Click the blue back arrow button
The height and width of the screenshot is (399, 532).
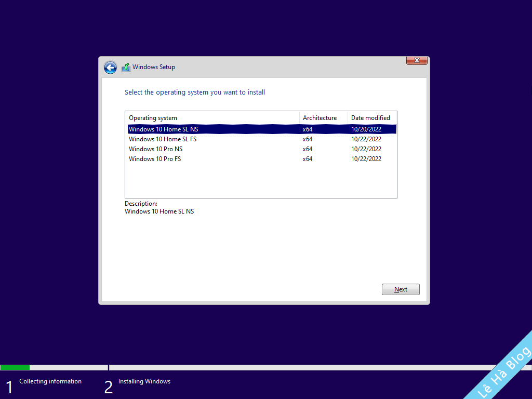(x=110, y=68)
